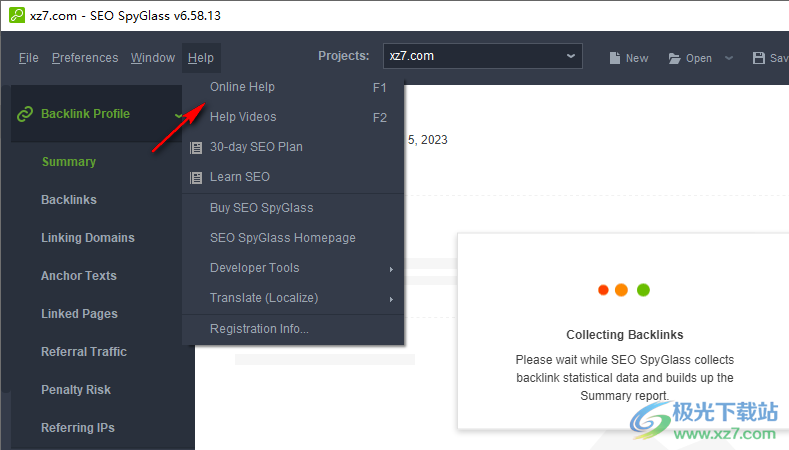Click the Backlink Profile chain link icon

click(25, 114)
